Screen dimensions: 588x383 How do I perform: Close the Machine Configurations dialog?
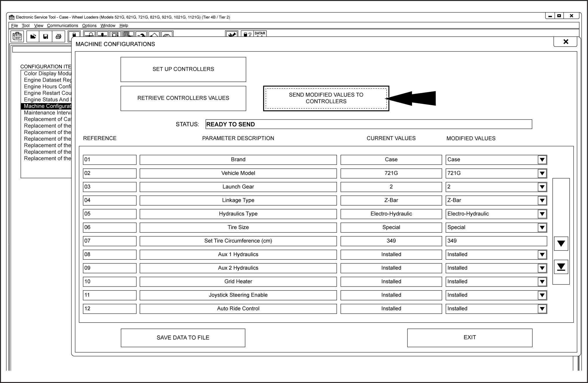pos(565,42)
